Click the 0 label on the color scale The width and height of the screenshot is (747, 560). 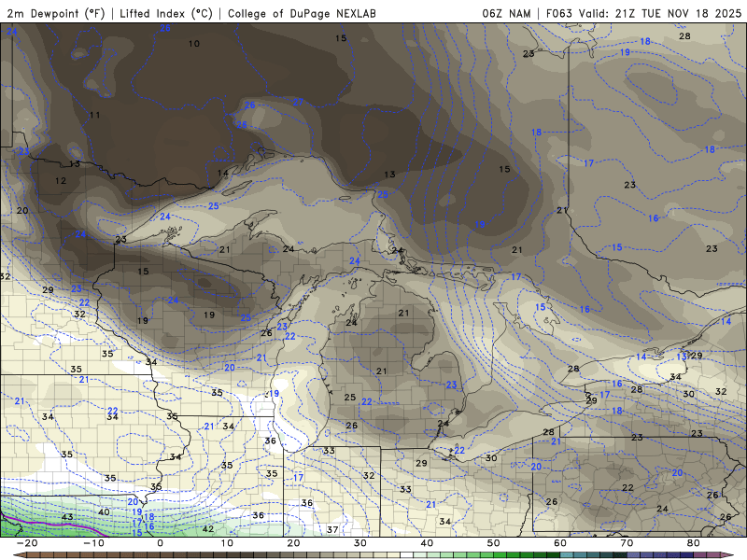pyautogui.click(x=160, y=543)
